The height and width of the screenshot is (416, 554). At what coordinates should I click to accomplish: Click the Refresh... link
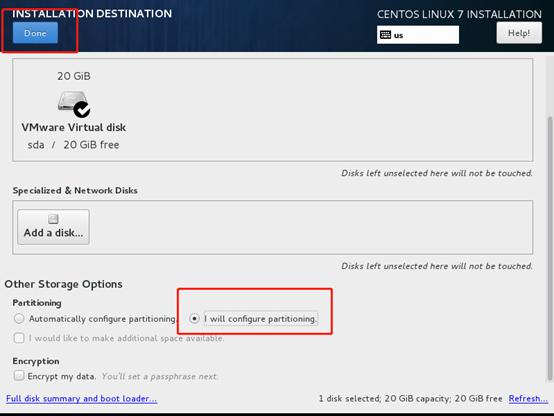[x=528, y=398]
